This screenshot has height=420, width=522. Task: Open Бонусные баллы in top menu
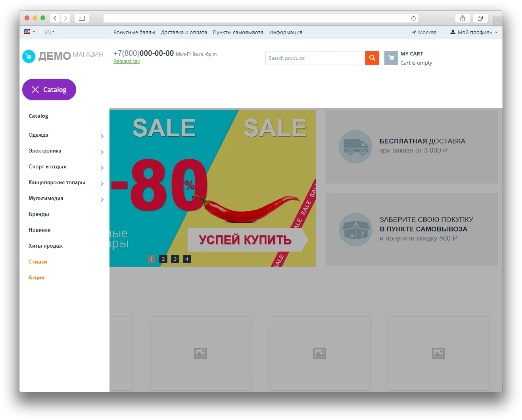coord(134,32)
